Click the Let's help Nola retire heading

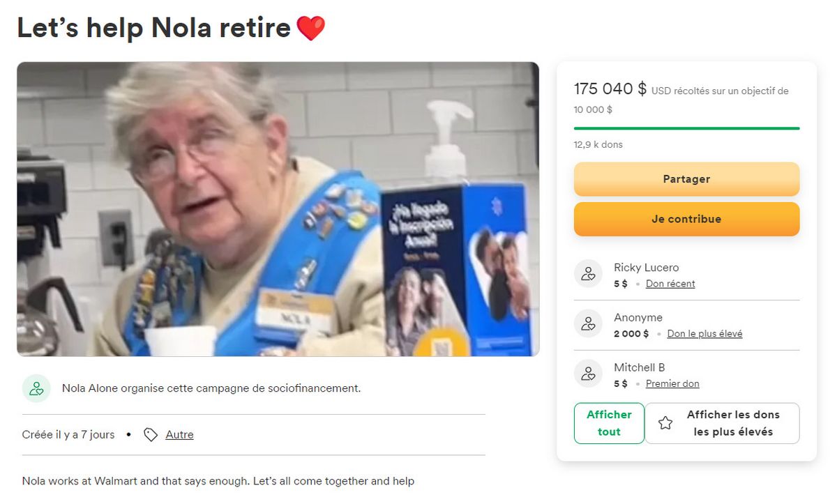153,28
